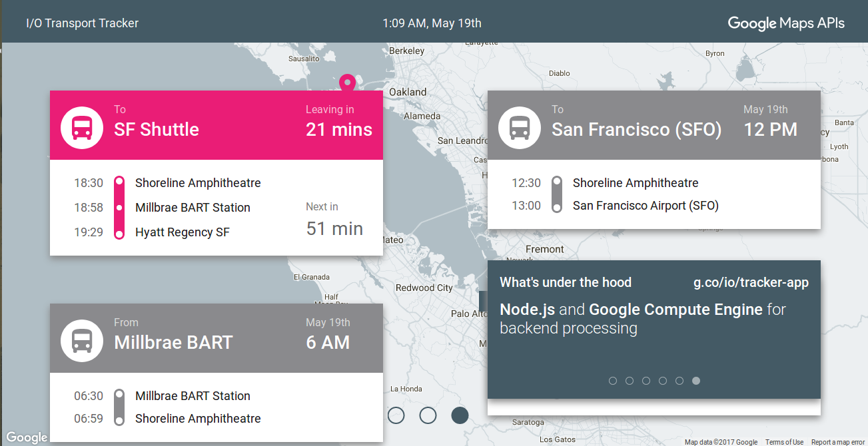Click the bus icon on Millbrae BART card
Screen dimensions: 868x446
(x=82, y=341)
